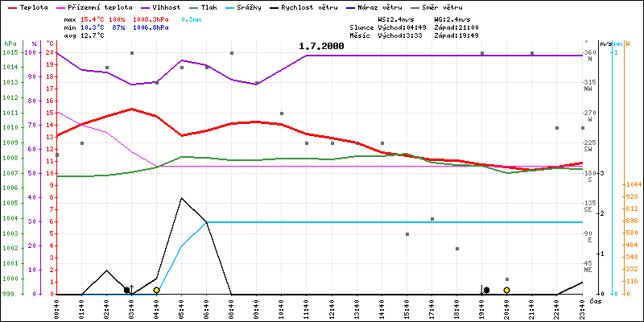Click the yellow sunrise marker near 04:40
This screenshot has height=322, width=644.
pos(156,290)
